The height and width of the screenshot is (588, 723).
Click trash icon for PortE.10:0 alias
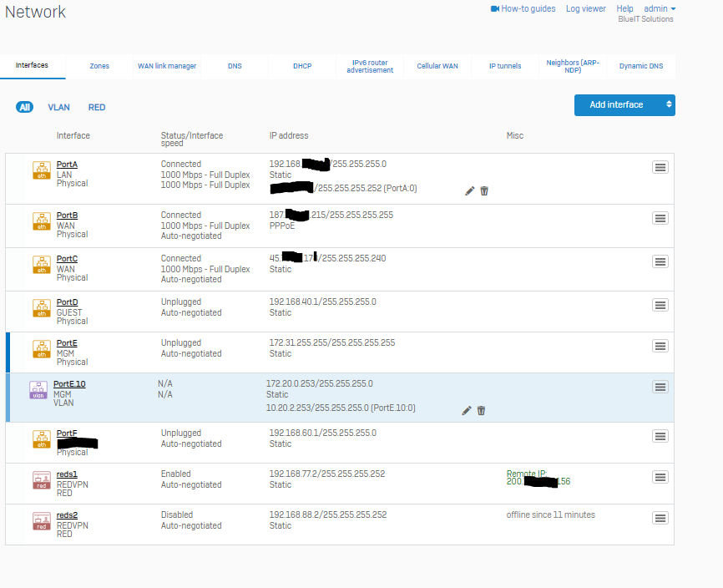tap(481, 410)
